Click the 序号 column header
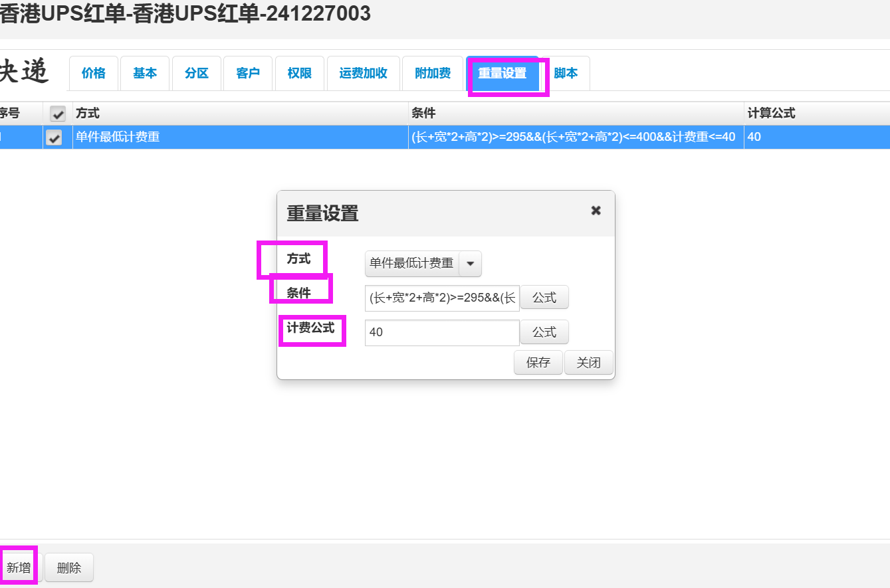890x588 pixels. coord(21,114)
